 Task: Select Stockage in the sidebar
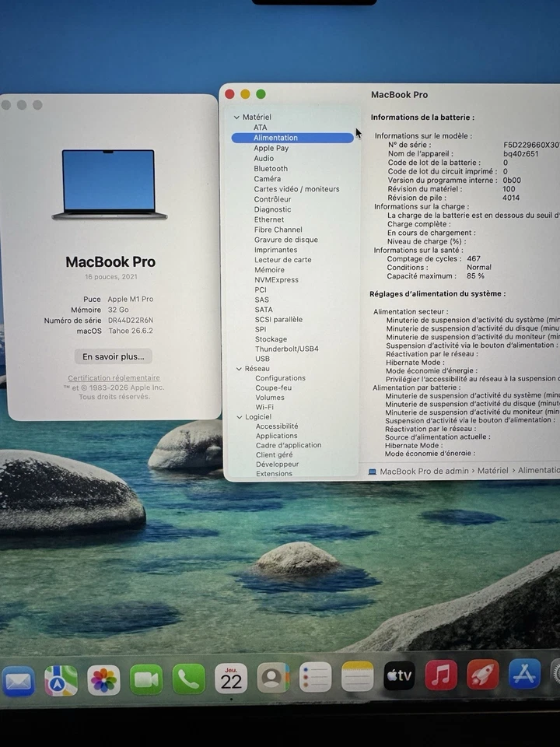coord(271,339)
